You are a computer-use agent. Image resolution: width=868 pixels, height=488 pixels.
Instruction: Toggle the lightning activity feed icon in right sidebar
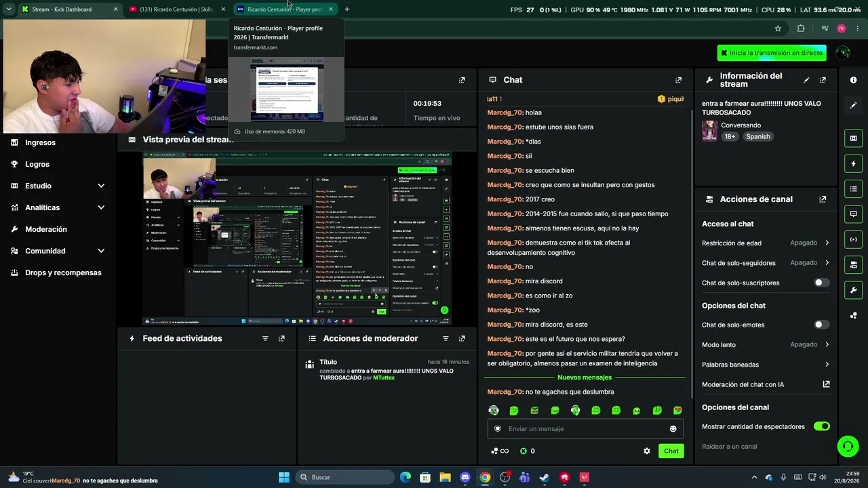pos(853,163)
